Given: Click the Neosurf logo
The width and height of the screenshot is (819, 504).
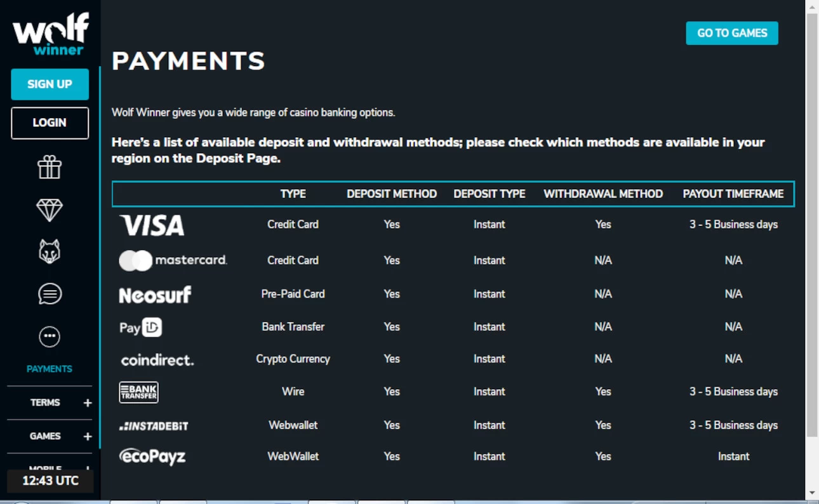Looking at the screenshot, I should pos(155,295).
